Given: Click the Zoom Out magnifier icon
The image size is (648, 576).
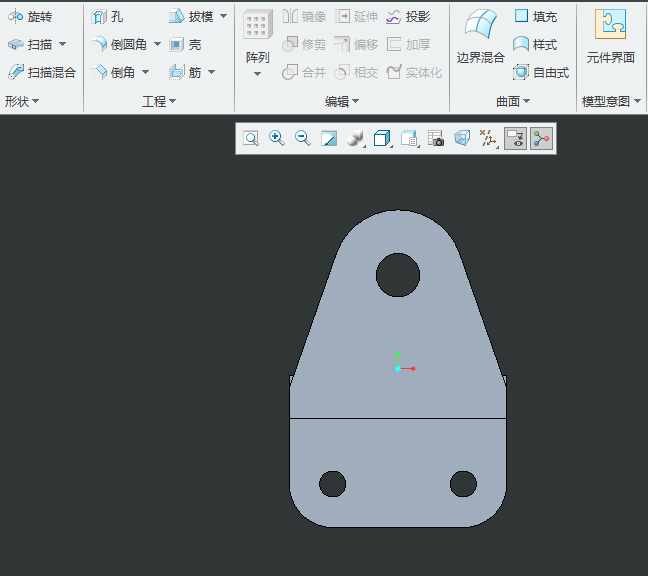Looking at the screenshot, I should [303, 138].
